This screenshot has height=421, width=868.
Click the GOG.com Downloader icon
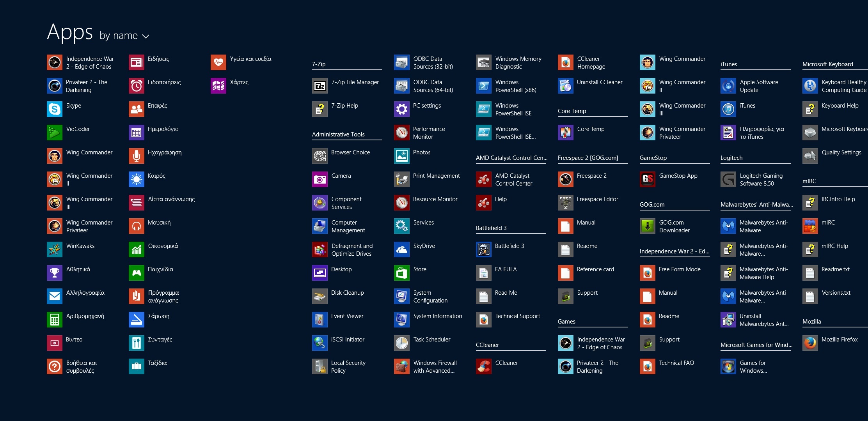(x=648, y=226)
